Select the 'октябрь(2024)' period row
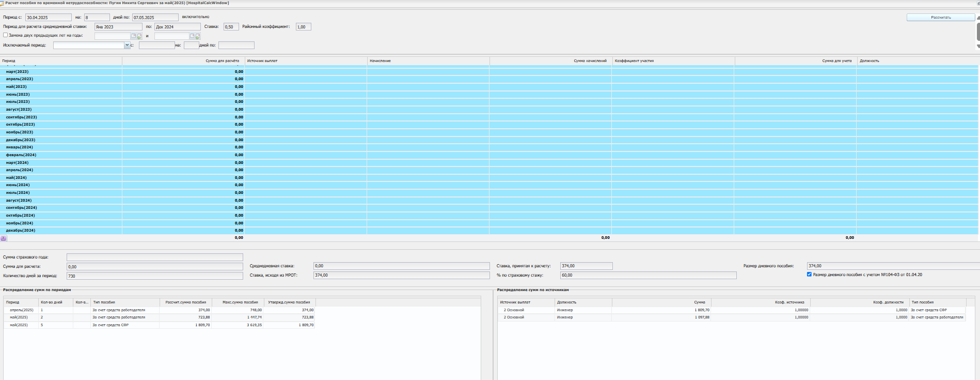The width and height of the screenshot is (980, 380). click(489, 216)
